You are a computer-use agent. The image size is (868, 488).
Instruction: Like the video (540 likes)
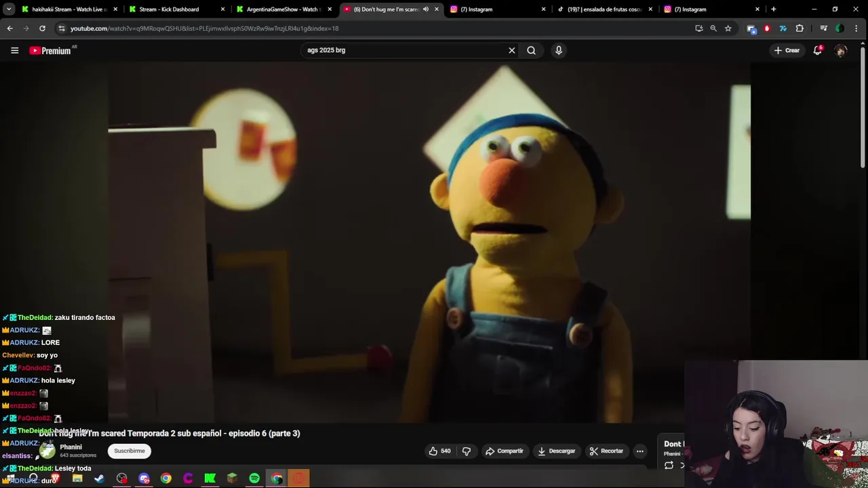coord(439,451)
